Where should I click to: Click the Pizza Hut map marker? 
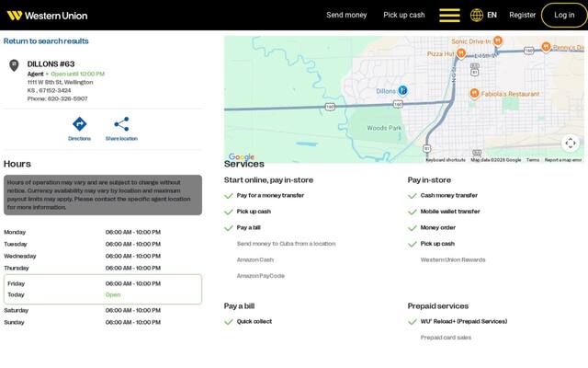point(461,53)
